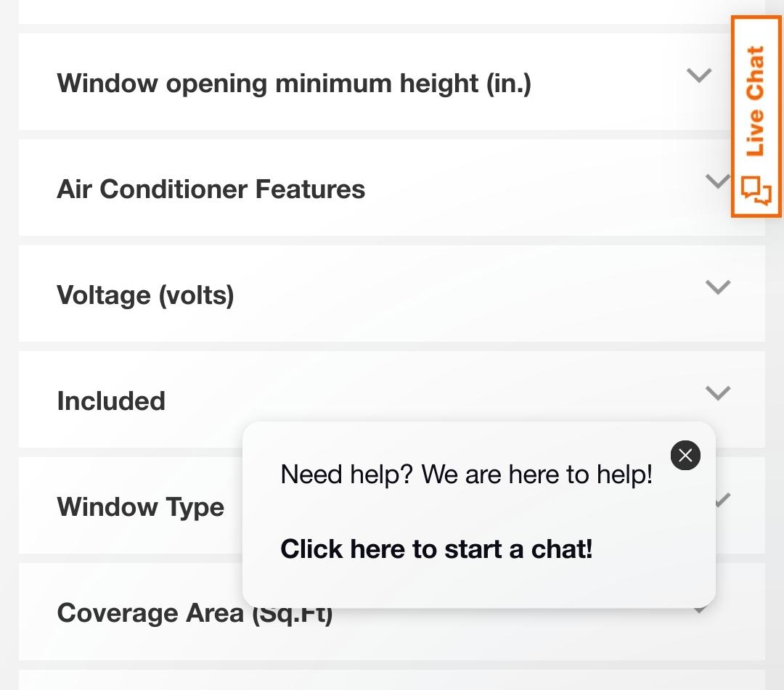Viewport: 784px width, 690px height.
Task: Click the vertical Live Chat label
Action: 756,100
